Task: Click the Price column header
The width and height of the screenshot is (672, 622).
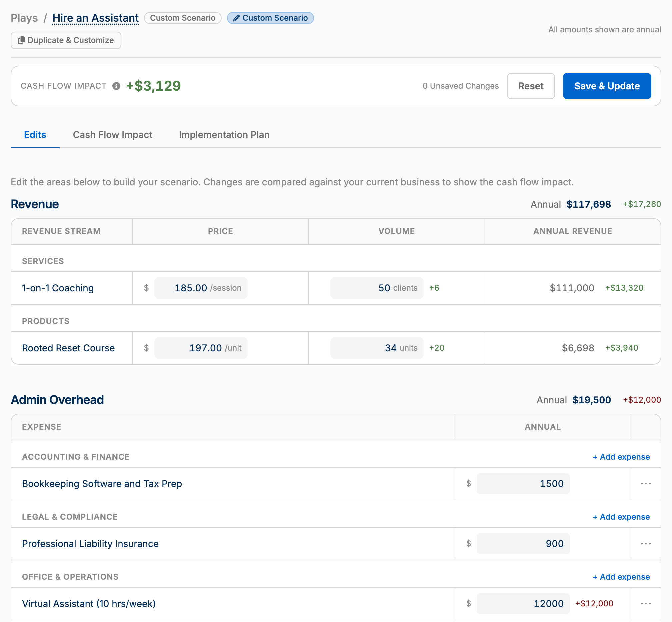Action: [x=220, y=231]
